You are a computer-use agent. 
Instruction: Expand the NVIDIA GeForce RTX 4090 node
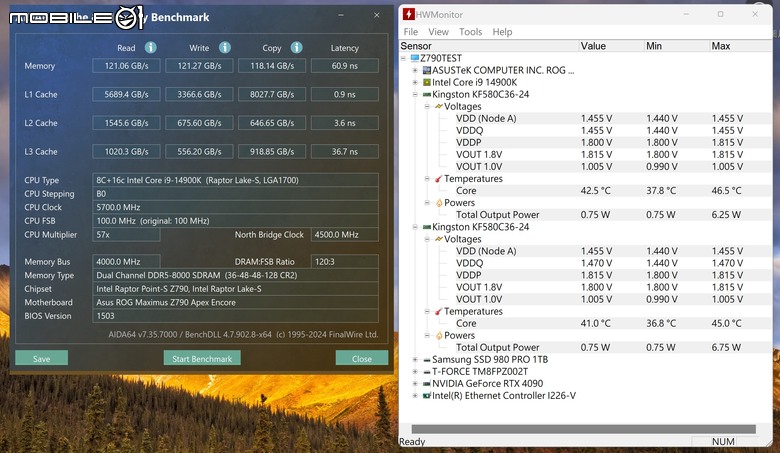point(415,383)
